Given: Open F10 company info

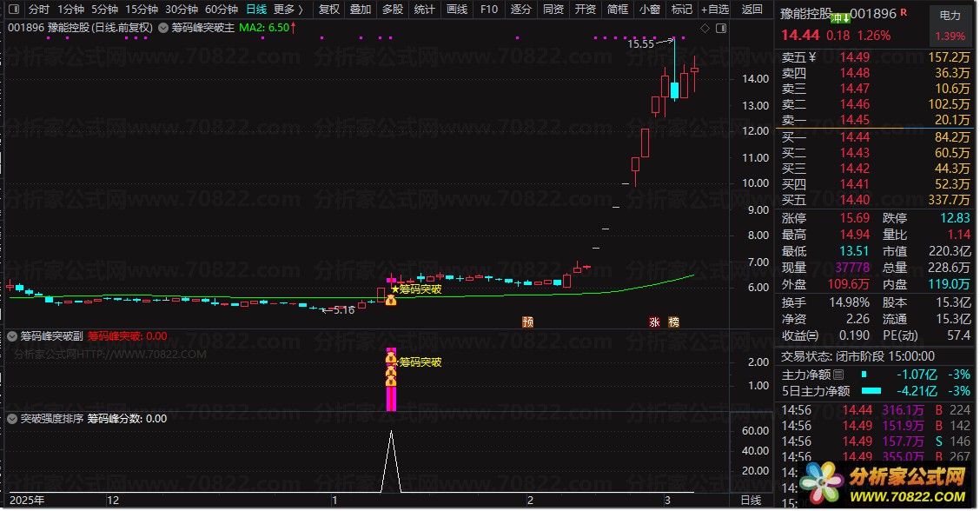Looking at the screenshot, I should click(x=489, y=10).
